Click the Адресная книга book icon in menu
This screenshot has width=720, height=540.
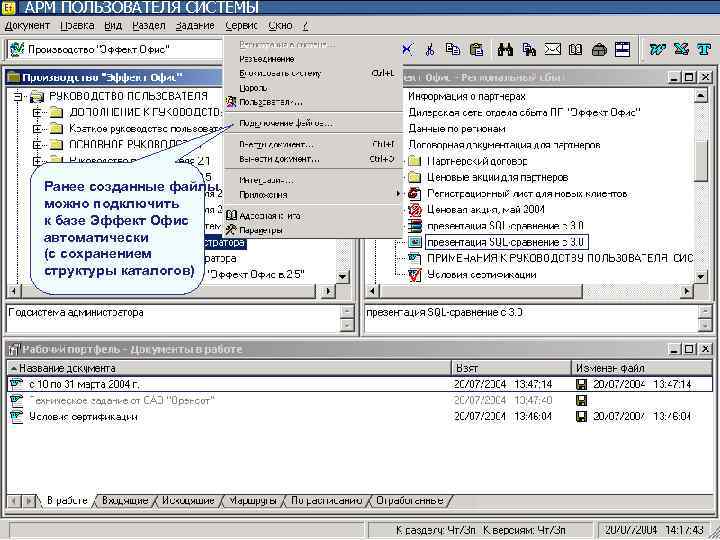pyautogui.click(x=231, y=215)
